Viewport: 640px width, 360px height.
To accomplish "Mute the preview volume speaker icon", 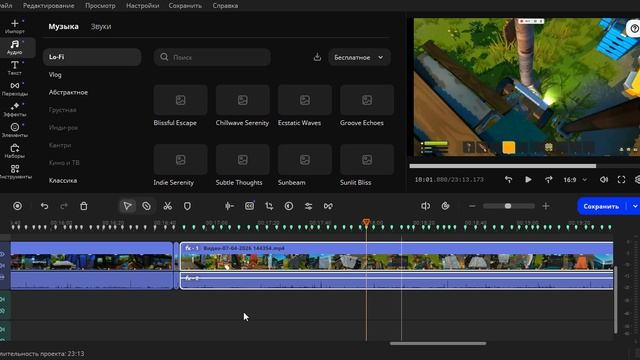I will (604, 180).
